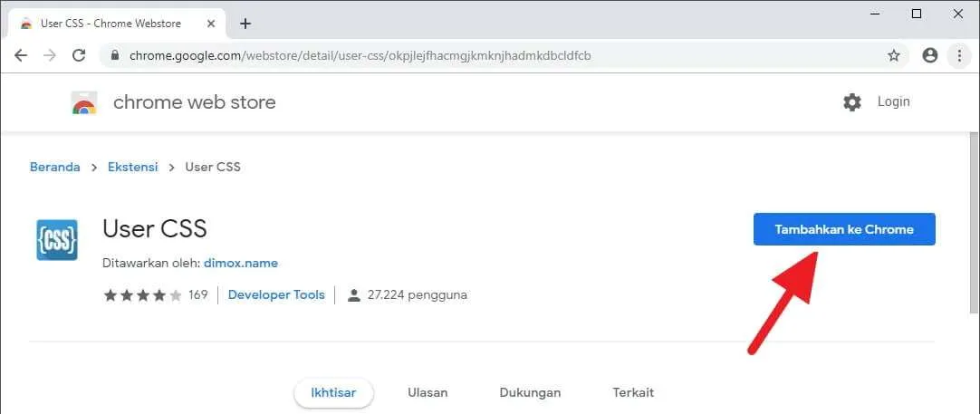Image resolution: width=980 pixels, height=414 pixels.
Task: Click the star rating of User CSS
Action: (142, 295)
